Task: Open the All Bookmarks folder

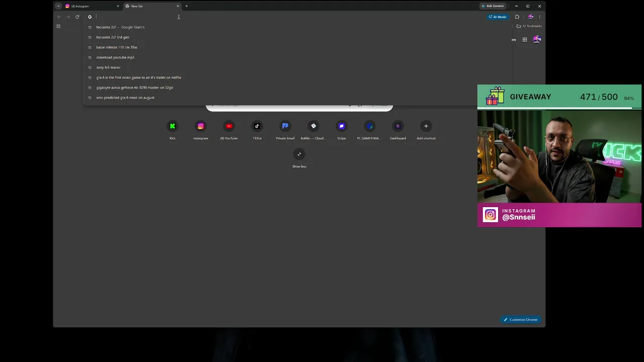Action: coord(529,26)
